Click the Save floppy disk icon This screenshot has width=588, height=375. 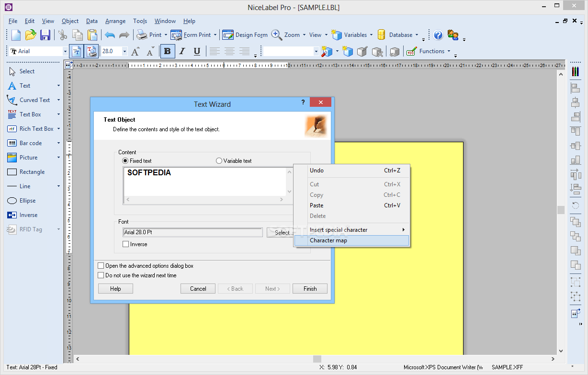pos(45,35)
